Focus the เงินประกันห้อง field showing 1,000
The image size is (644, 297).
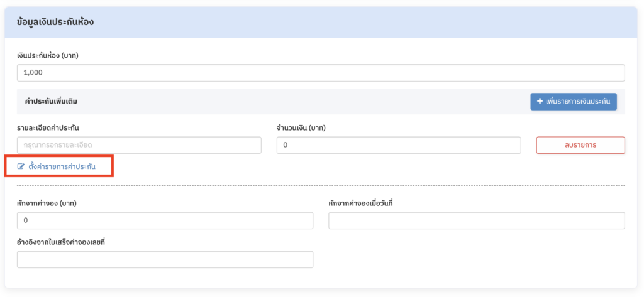[321, 73]
